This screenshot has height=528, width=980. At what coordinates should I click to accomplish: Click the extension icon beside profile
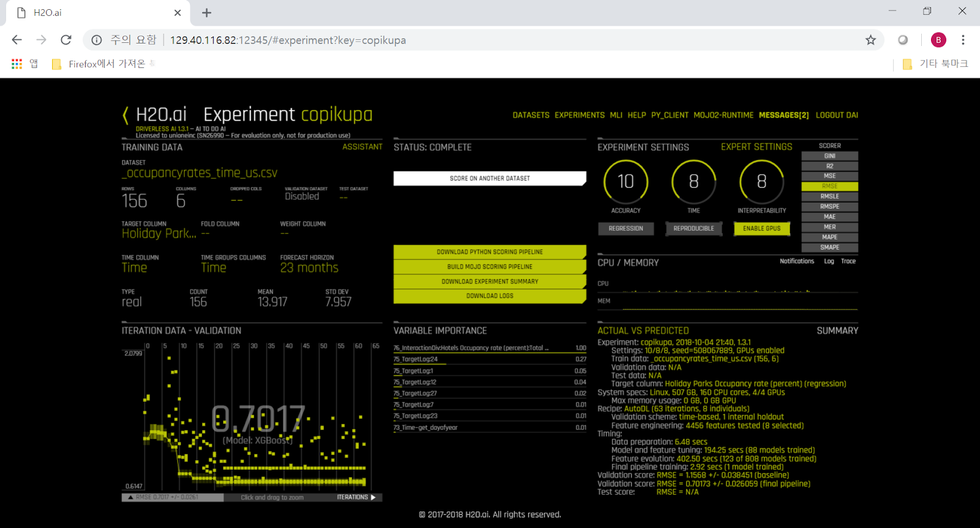903,40
